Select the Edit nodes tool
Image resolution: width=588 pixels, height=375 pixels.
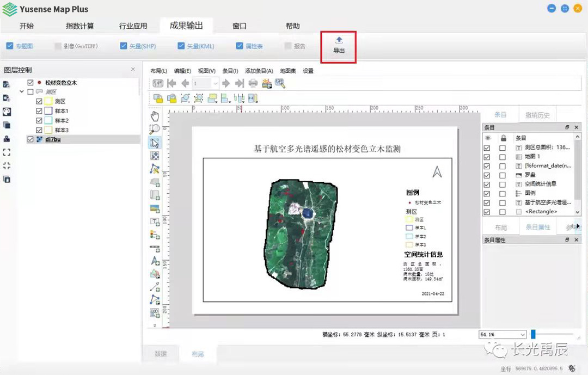[155, 169]
